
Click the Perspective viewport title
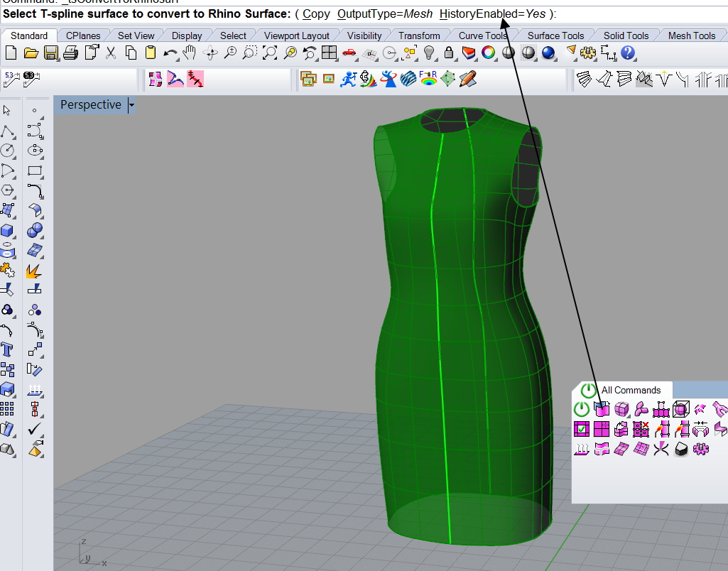90,105
